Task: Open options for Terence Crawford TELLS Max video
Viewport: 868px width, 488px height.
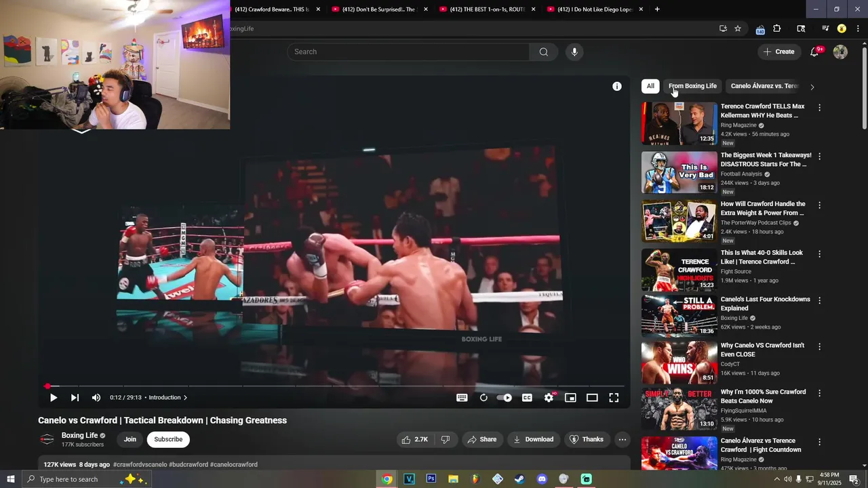Action: 819,108
